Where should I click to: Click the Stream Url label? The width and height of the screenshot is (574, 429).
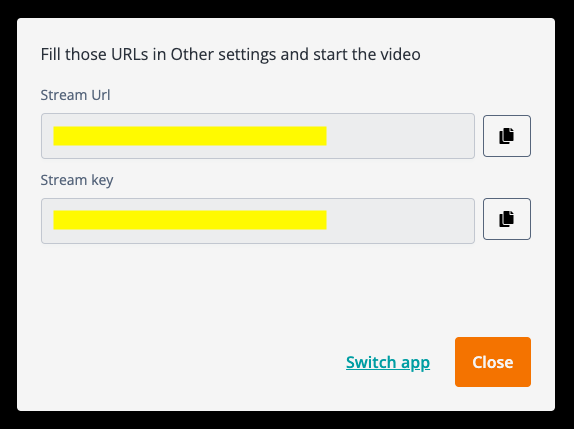[75, 95]
